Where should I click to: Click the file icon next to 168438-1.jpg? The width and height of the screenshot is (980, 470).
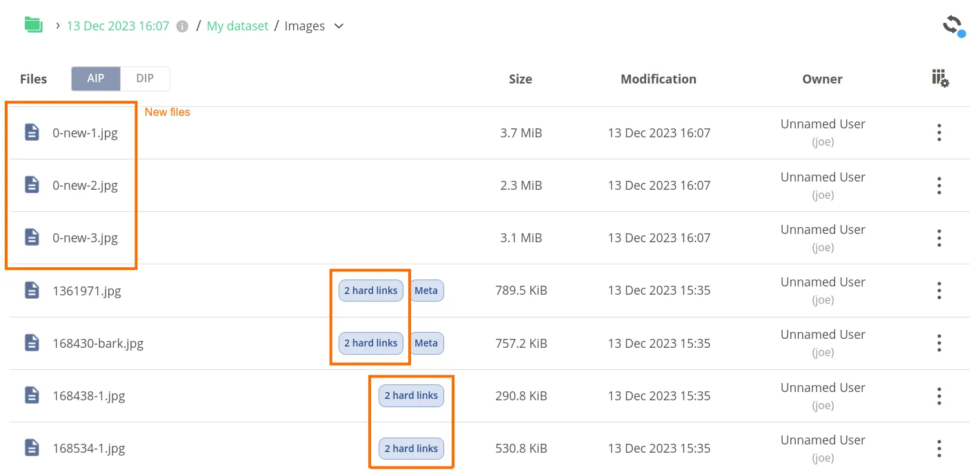(x=32, y=395)
